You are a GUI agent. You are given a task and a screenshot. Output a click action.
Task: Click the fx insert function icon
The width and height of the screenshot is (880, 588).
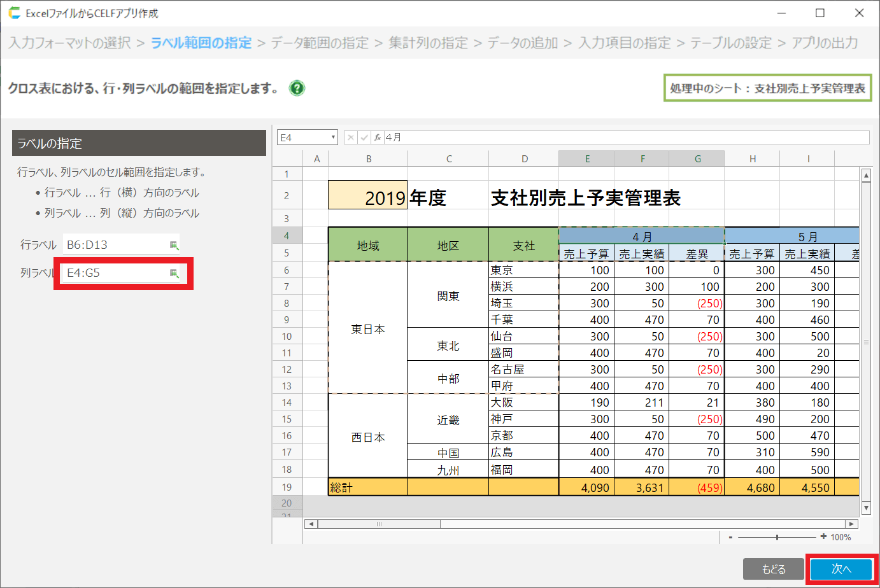378,137
